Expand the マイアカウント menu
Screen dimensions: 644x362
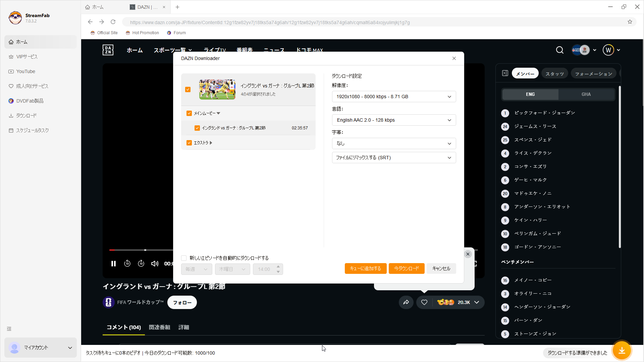[41, 348]
